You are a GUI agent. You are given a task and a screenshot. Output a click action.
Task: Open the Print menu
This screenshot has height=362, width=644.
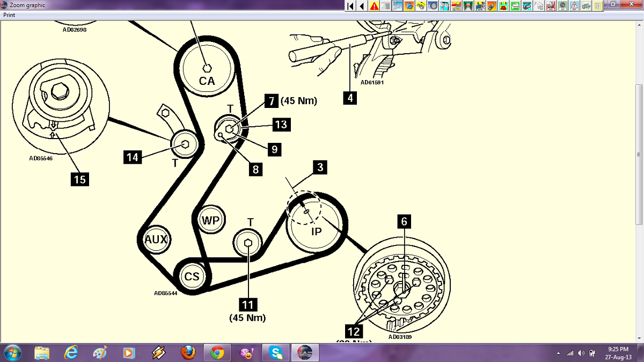[9, 15]
